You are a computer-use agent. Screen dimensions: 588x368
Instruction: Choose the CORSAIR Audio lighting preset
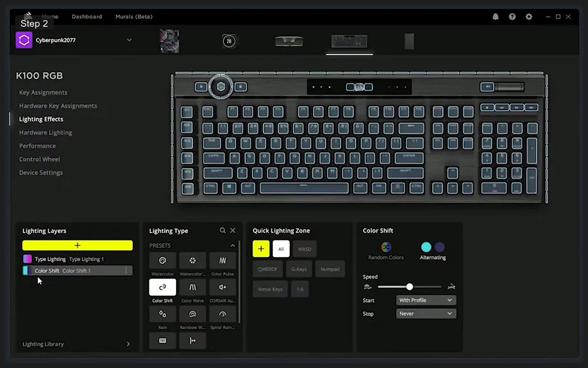tap(223, 287)
